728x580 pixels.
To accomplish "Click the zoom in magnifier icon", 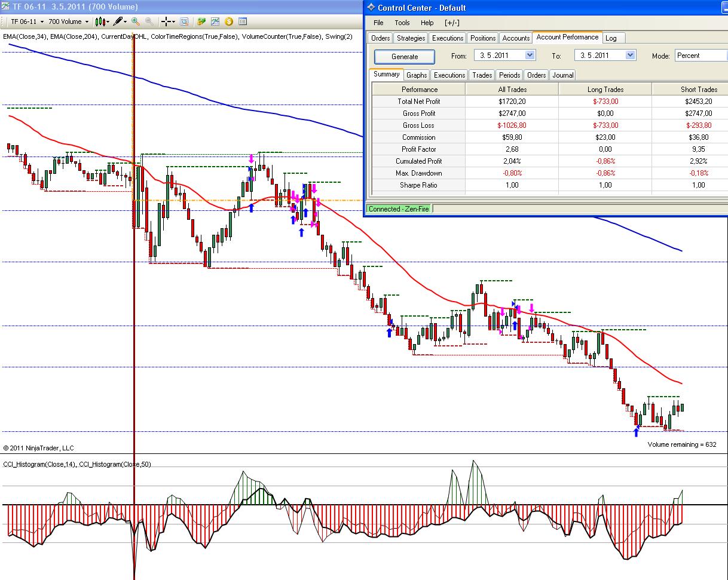I will pos(135,22).
